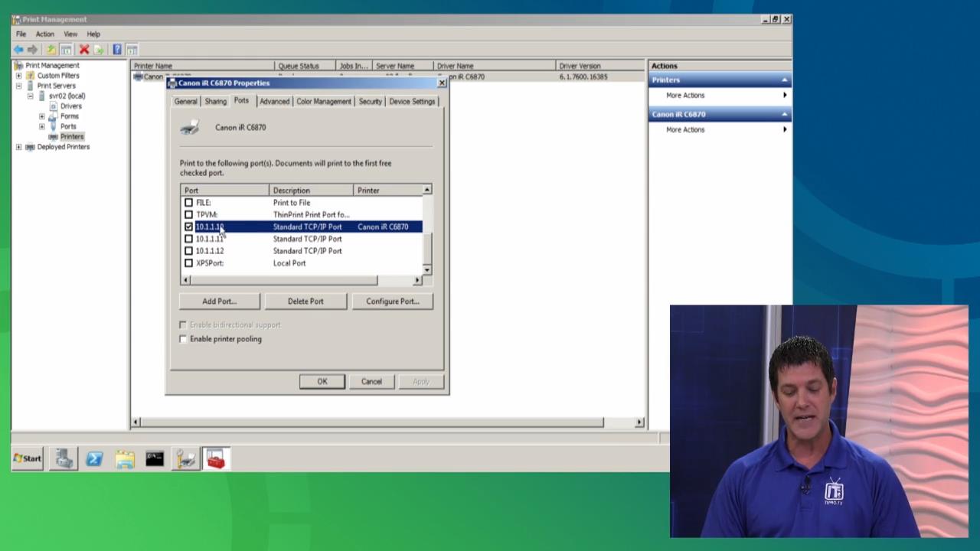
Task: Click Cancel in Canon properties dialog
Action: coord(371,382)
